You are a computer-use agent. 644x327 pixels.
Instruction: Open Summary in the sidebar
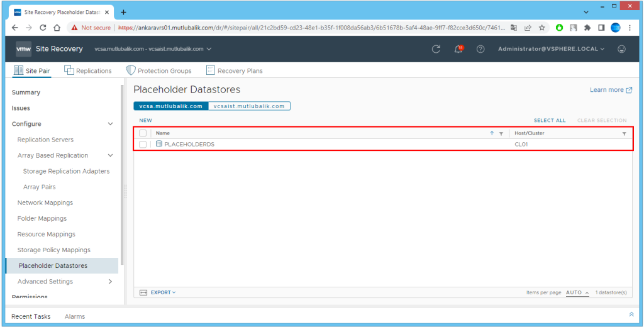[x=26, y=92]
